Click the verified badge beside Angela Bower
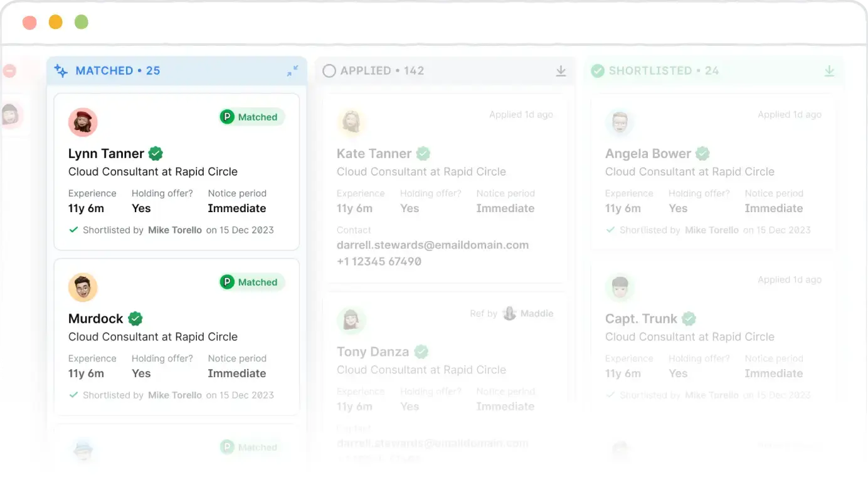 (702, 153)
